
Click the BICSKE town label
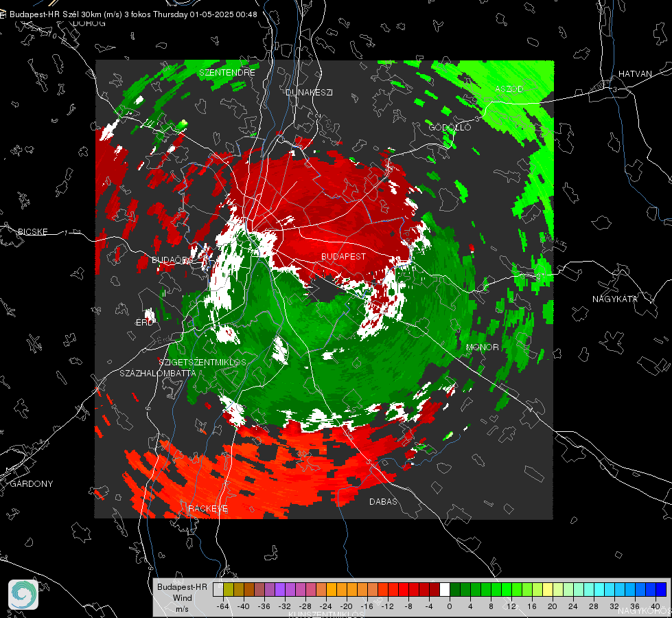(x=32, y=231)
